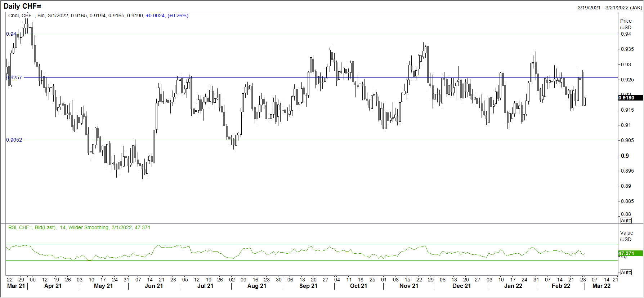Click the "Aug 21" month label
This screenshot has width=644, height=298.
[257, 286]
